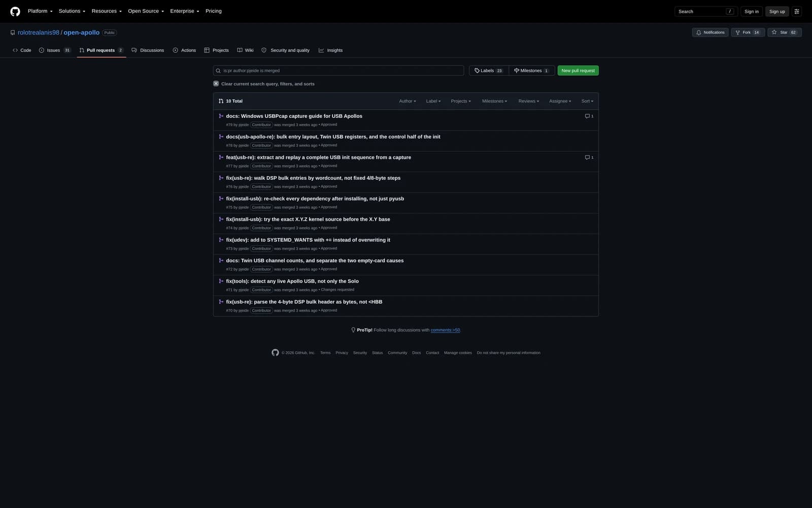Click the clear search query X icon
The height and width of the screenshot is (508, 812).
(216, 84)
